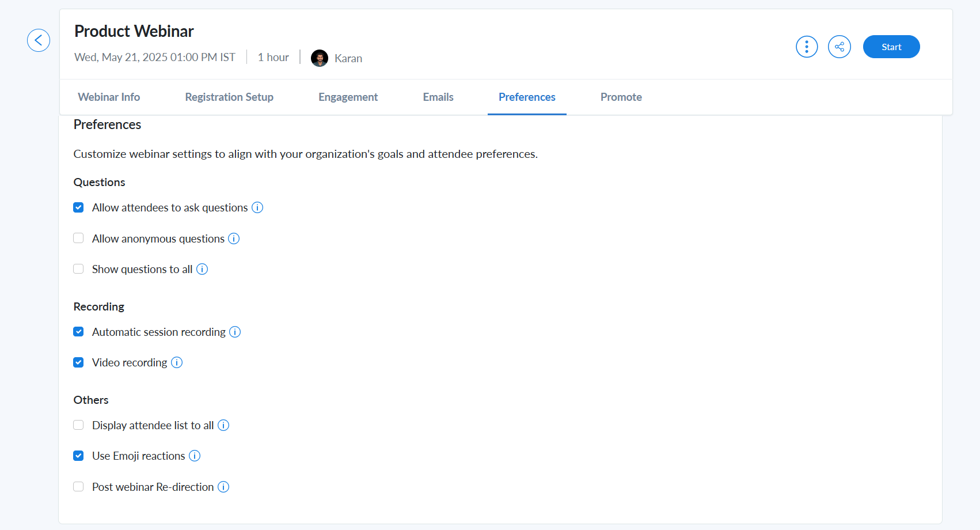
Task: Click the share webinar icon
Action: click(840, 47)
